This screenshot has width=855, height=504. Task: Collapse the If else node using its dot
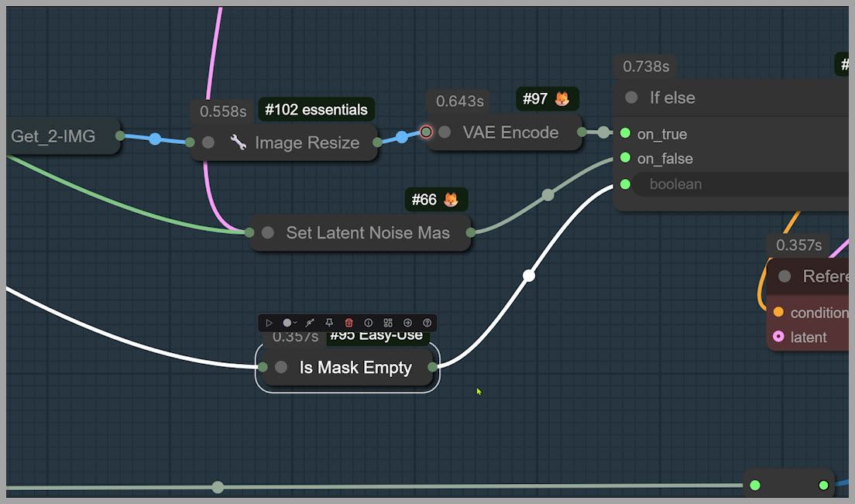(x=631, y=98)
